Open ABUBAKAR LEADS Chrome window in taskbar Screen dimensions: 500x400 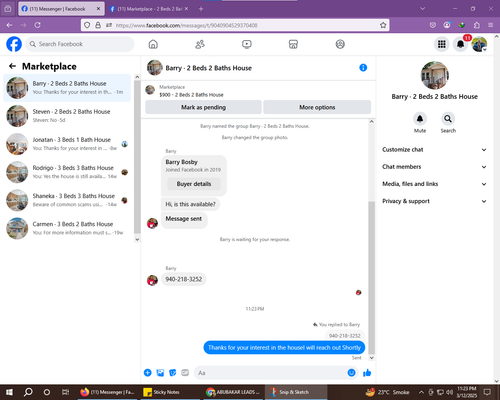233,392
